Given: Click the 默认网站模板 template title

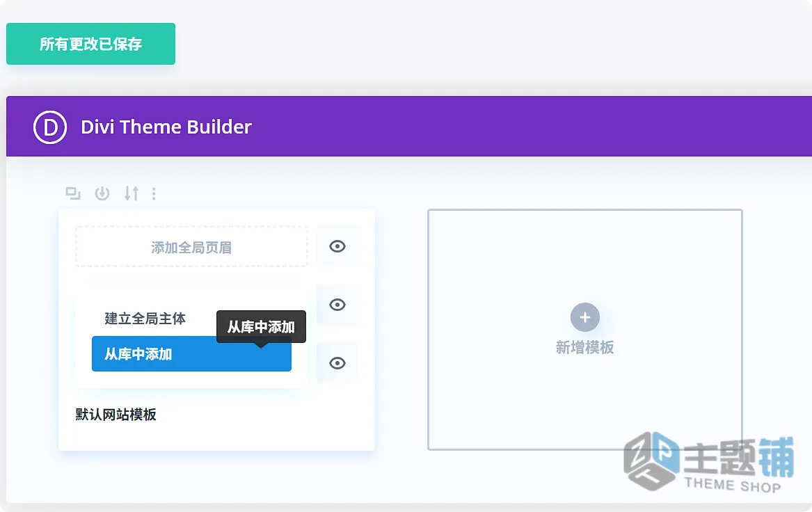Looking at the screenshot, I should point(116,415).
